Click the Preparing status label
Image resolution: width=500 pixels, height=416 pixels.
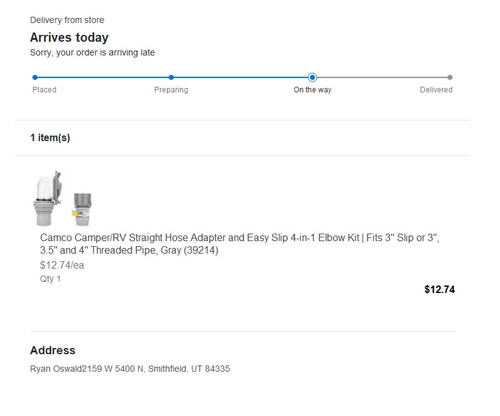[x=171, y=90]
